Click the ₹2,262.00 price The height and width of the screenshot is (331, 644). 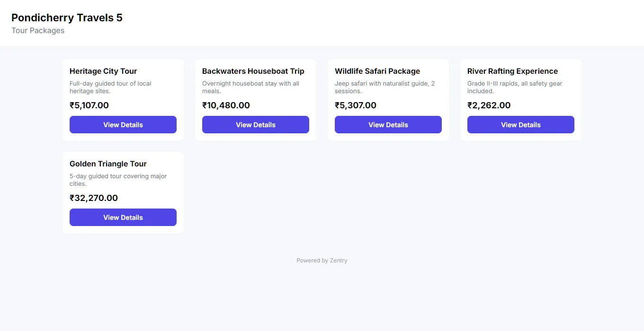point(489,105)
